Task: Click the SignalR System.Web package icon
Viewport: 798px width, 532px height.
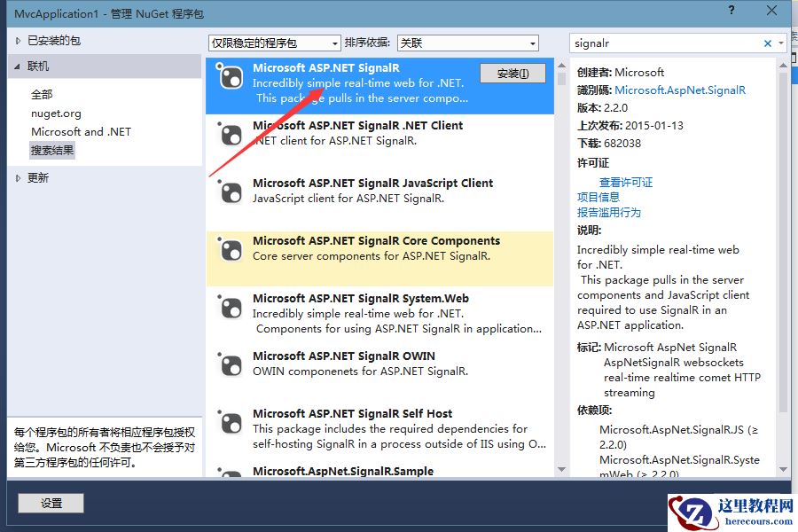Action: pos(230,309)
